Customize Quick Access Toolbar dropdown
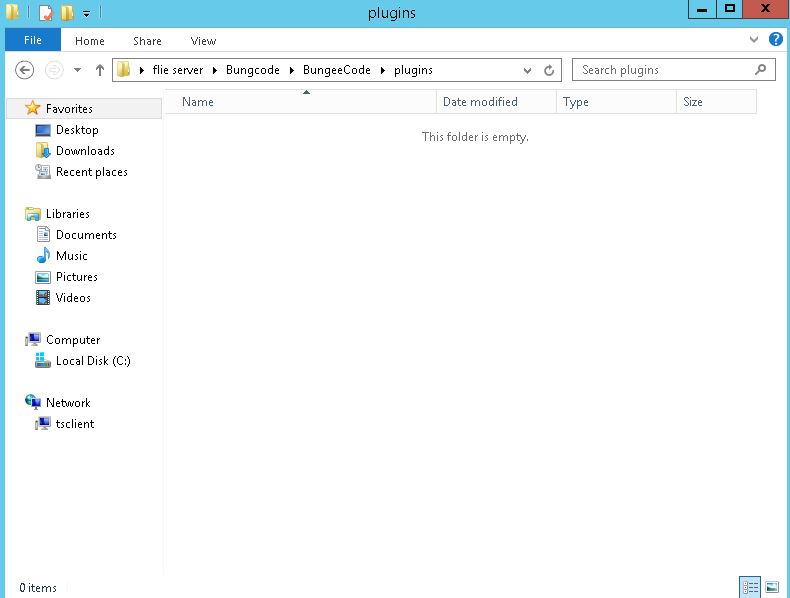 [x=86, y=13]
